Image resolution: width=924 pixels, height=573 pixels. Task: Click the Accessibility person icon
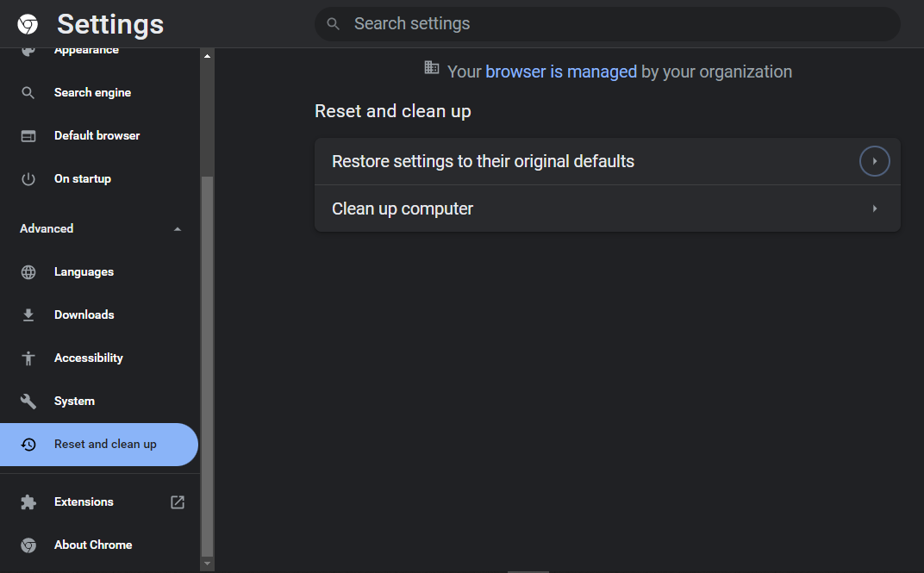point(28,358)
